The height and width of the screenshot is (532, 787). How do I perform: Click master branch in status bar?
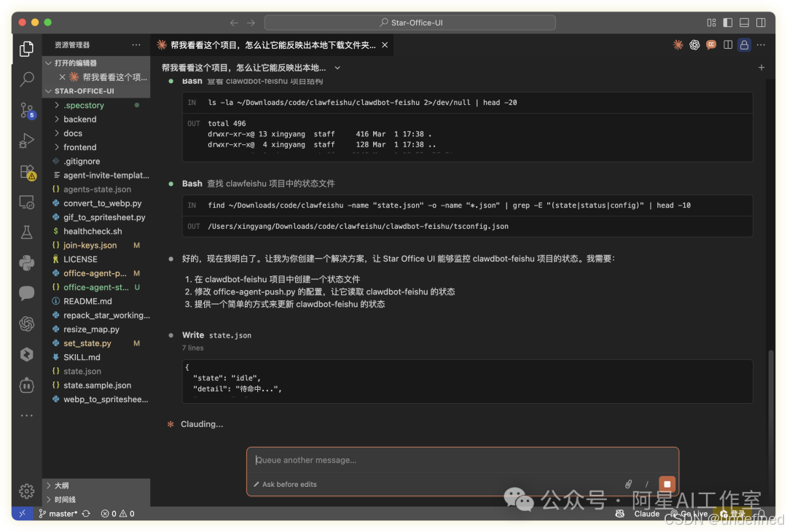point(58,514)
